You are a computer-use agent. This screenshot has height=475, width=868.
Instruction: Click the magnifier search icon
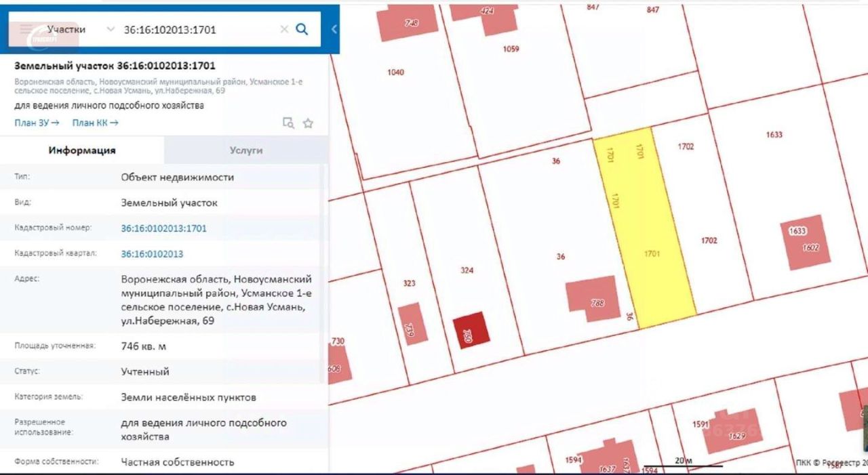[x=302, y=29]
